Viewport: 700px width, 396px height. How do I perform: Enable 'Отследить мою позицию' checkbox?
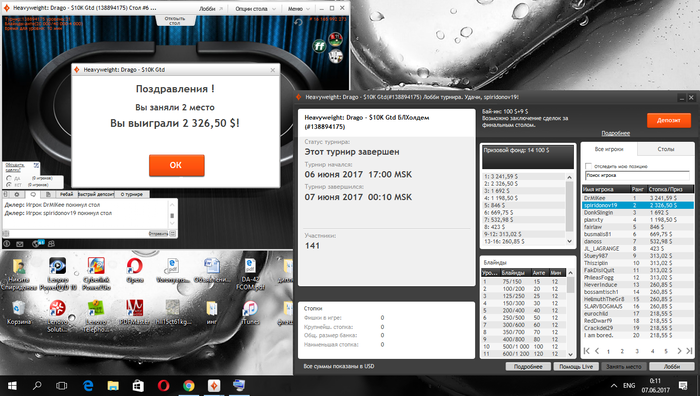click(x=588, y=166)
